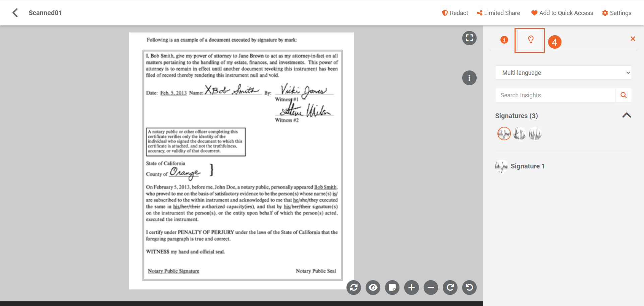Enter fullscreen document view
Screen dimensions: 644x306
click(x=469, y=38)
